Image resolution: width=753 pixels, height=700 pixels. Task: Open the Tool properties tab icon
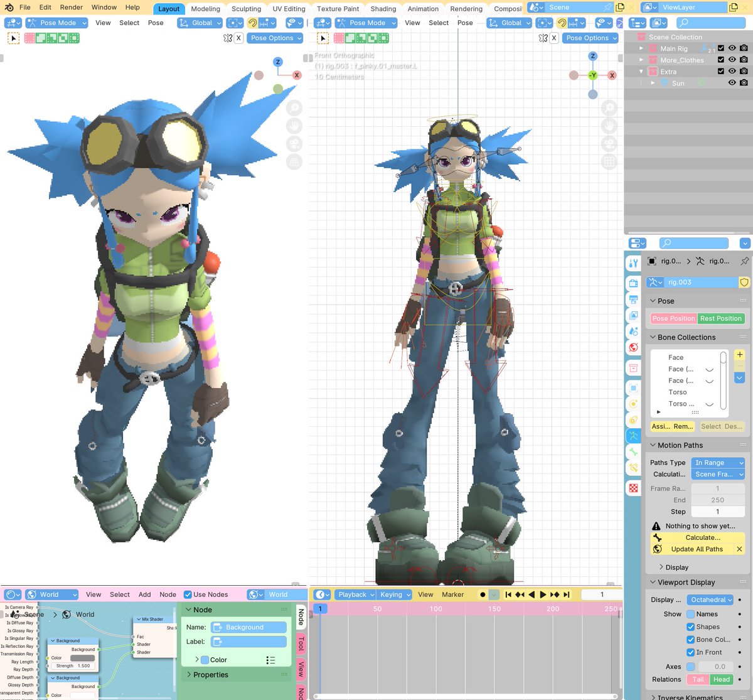633,264
